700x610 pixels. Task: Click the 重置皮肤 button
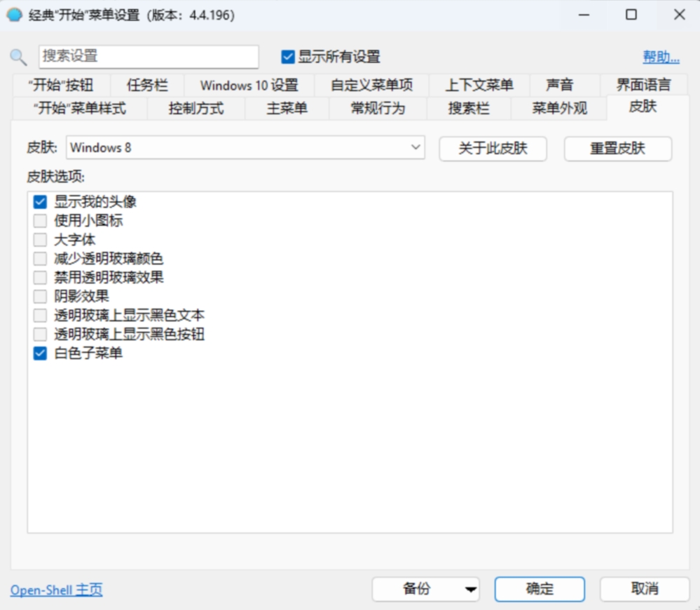pos(618,148)
